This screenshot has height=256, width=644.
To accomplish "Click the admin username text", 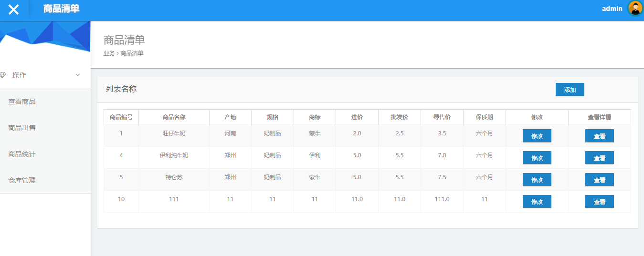I will pyautogui.click(x=612, y=9).
